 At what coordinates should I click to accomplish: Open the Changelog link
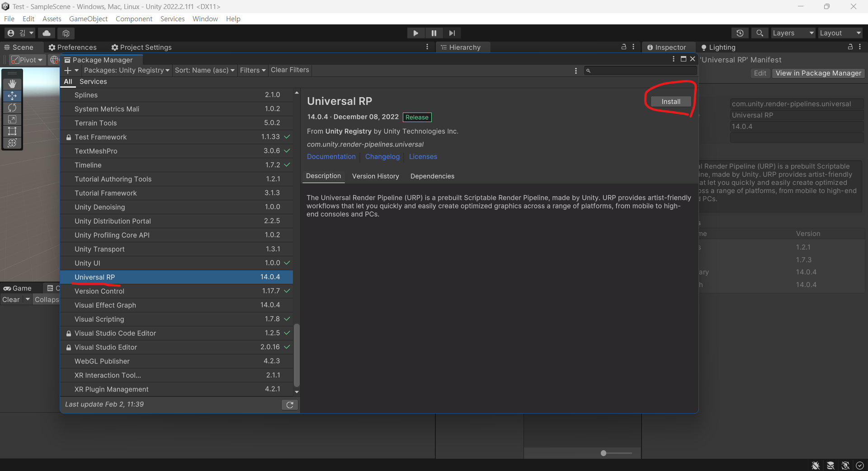point(382,157)
